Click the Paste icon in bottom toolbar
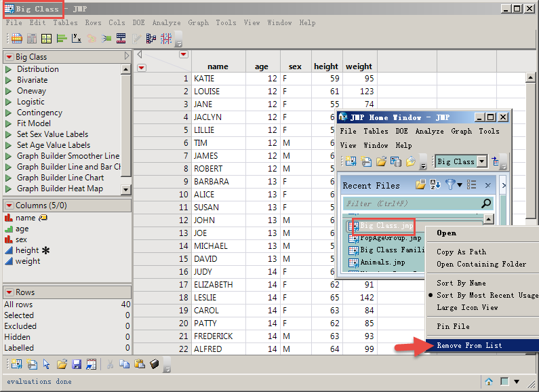 140,364
